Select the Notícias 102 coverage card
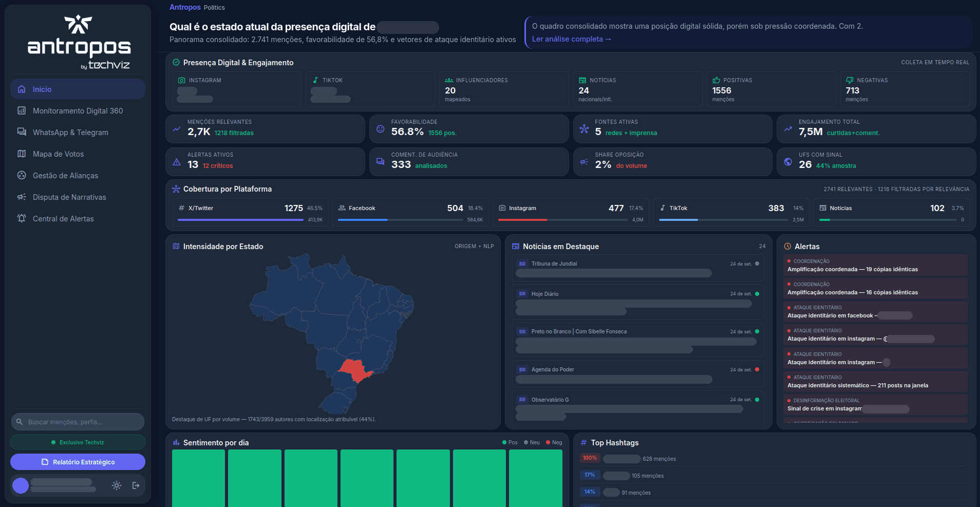 (892, 213)
